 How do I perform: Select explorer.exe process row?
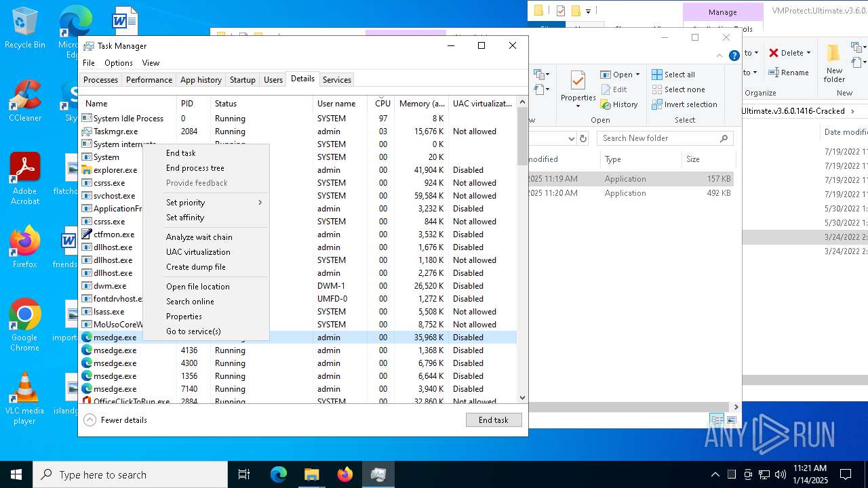coord(298,170)
